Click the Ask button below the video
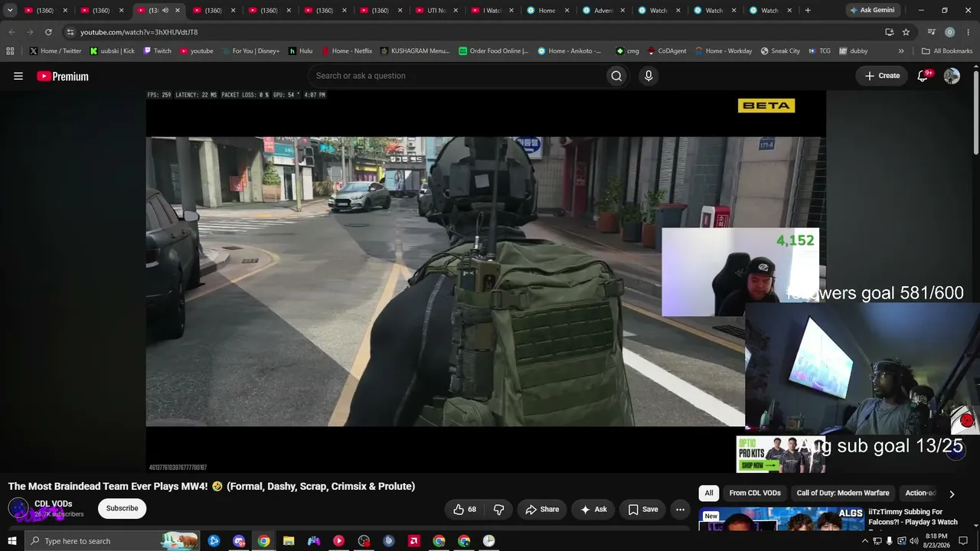Screen dimensions: 980x551 click(593, 509)
